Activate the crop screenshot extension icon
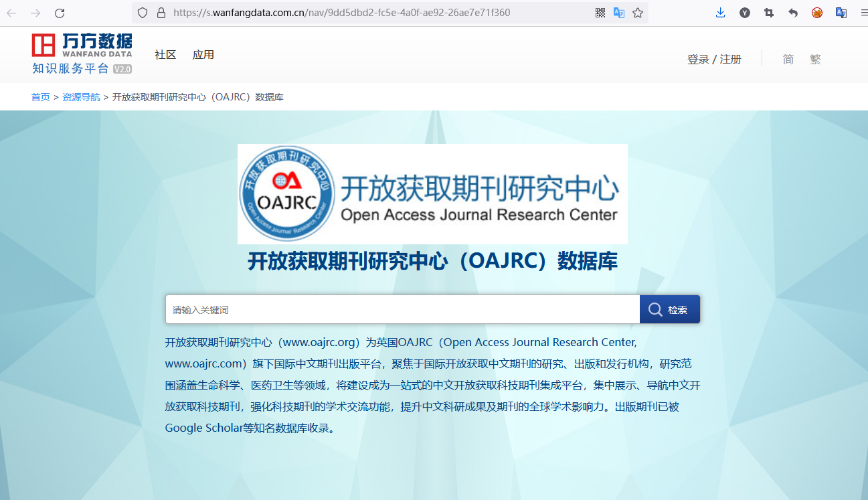The width and height of the screenshot is (868, 500). click(x=769, y=13)
